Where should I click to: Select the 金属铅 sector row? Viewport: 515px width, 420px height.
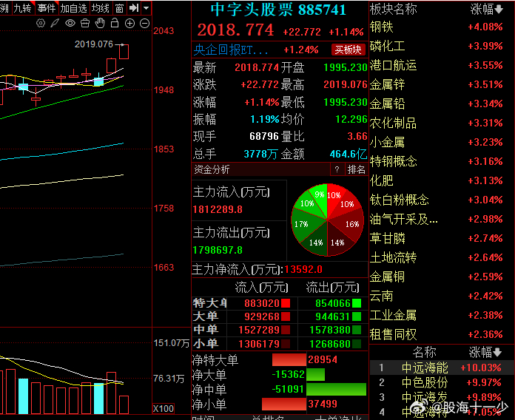[x=442, y=104]
